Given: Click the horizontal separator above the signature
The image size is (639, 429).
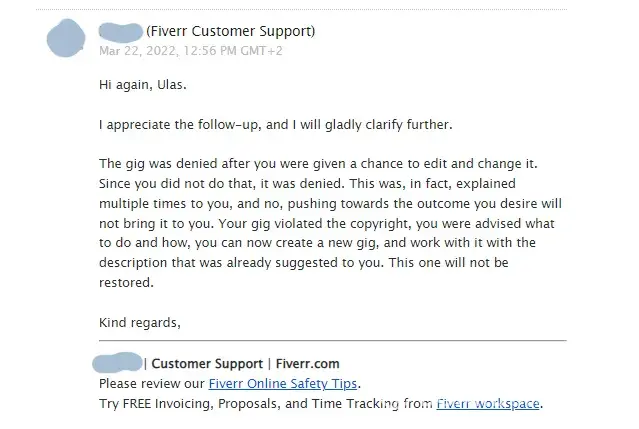Looking at the screenshot, I should pyautogui.click(x=332, y=341).
